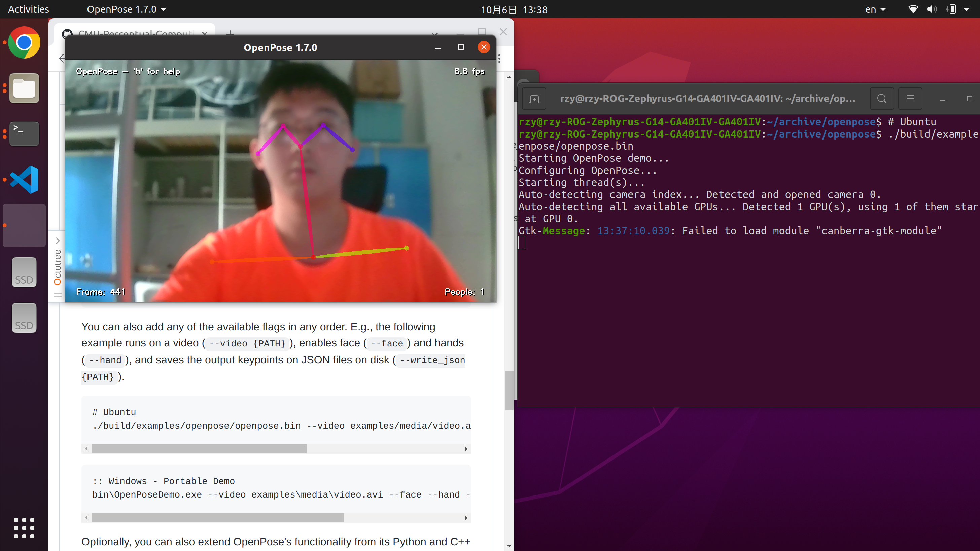
Task: Click the '# Ubuntu' comment in code block
Action: (114, 412)
